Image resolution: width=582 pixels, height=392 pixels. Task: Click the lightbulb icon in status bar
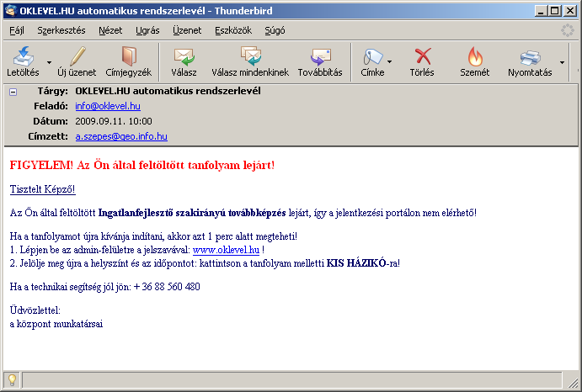(12, 379)
